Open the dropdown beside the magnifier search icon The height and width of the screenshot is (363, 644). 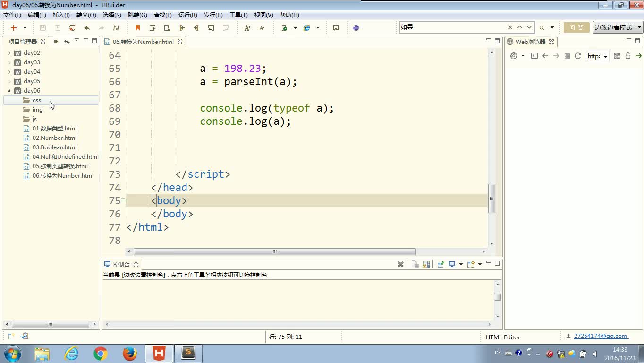click(x=552, y=28)
